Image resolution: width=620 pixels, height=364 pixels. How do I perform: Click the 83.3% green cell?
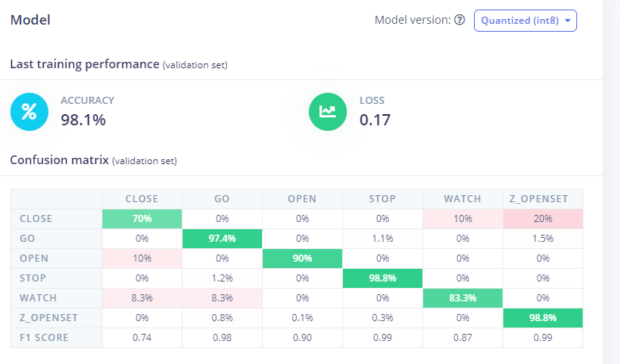click(x=463, y=298)
